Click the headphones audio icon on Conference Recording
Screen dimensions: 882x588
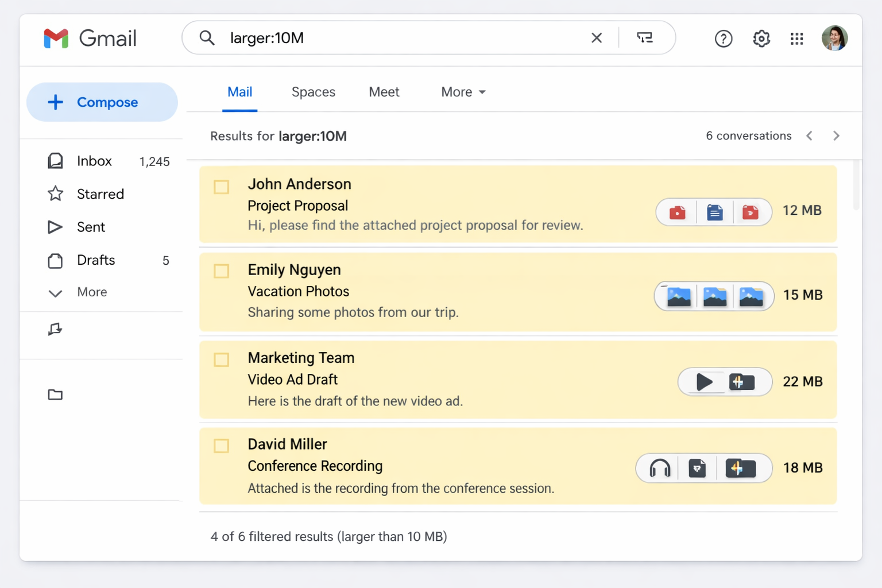click(658, 468)
